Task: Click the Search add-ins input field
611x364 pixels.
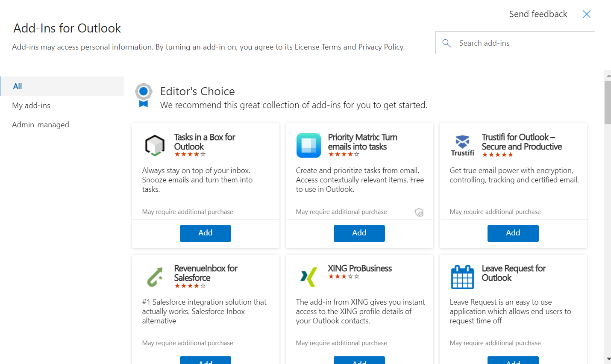Action: pos(513,43)
